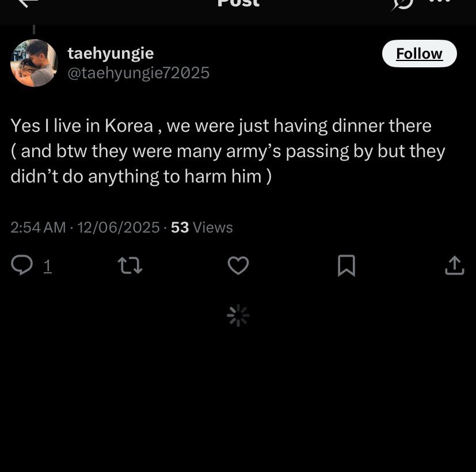The width and height of the screenshot is (476, 472).
Task: Tap the post text about Korea
Action: (x=227, y=151)
